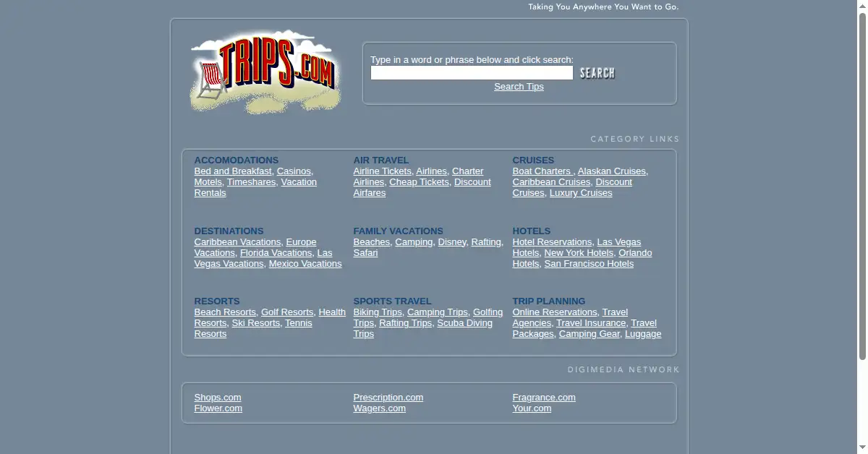
Task: Select the Airline Tickets link
Action: tap(382, 171)
